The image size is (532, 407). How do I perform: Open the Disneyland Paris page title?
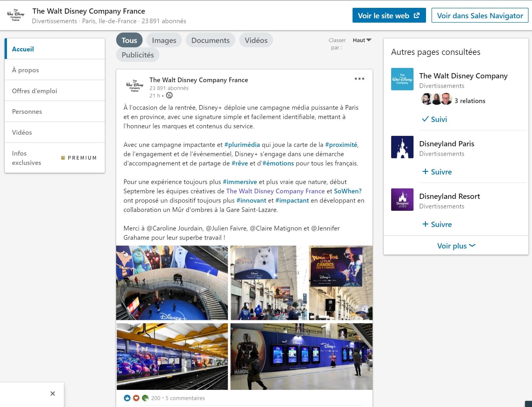pyautogui.click(x=447, y=143)
